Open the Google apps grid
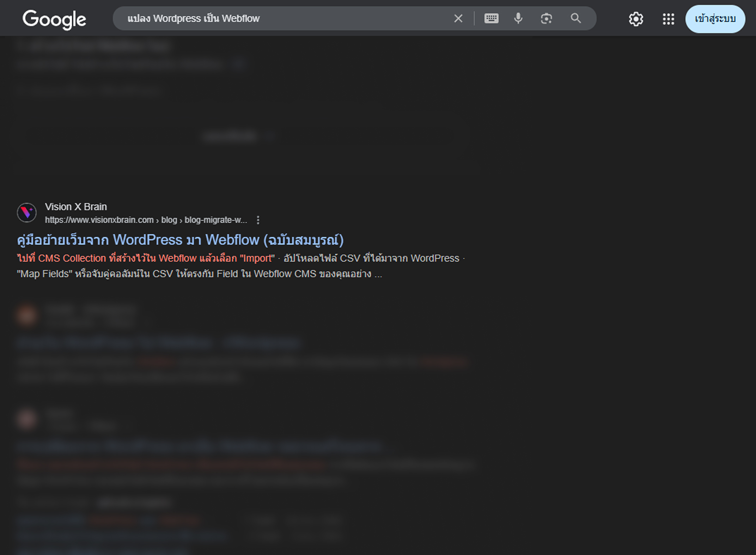 click(x=668, y=19)
